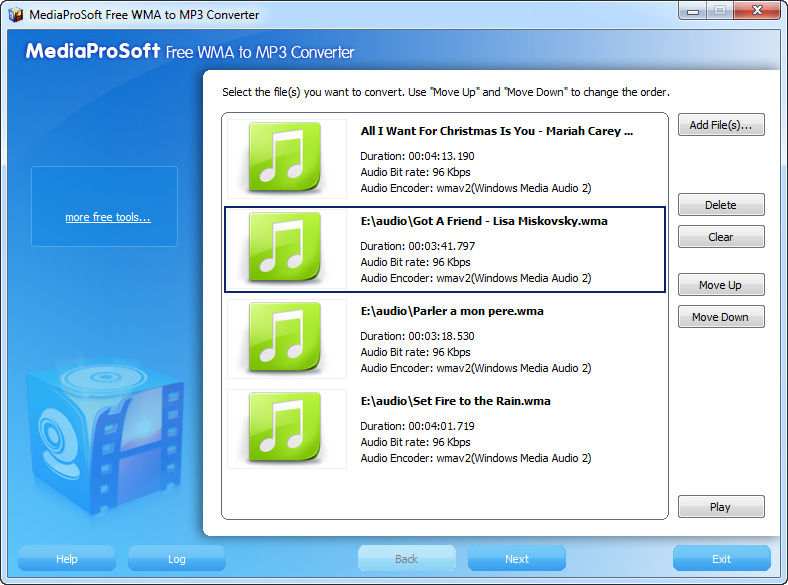Click Audio Encoder line of Got A Friend
The width and height of the screenshot is (788, 585).
[475, 278]
